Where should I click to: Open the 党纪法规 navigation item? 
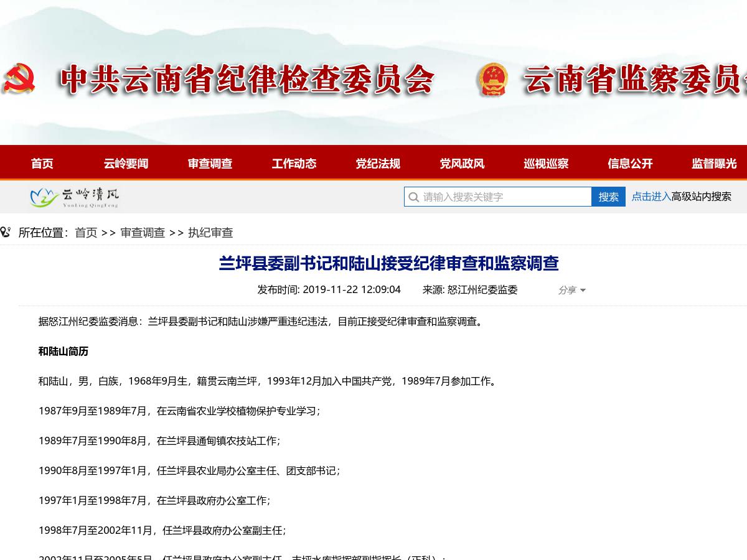(378, 164)
